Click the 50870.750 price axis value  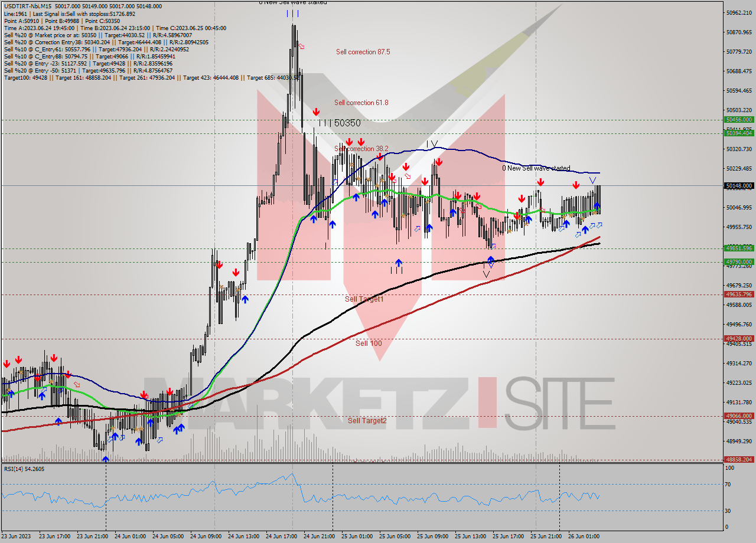(740, 32)
